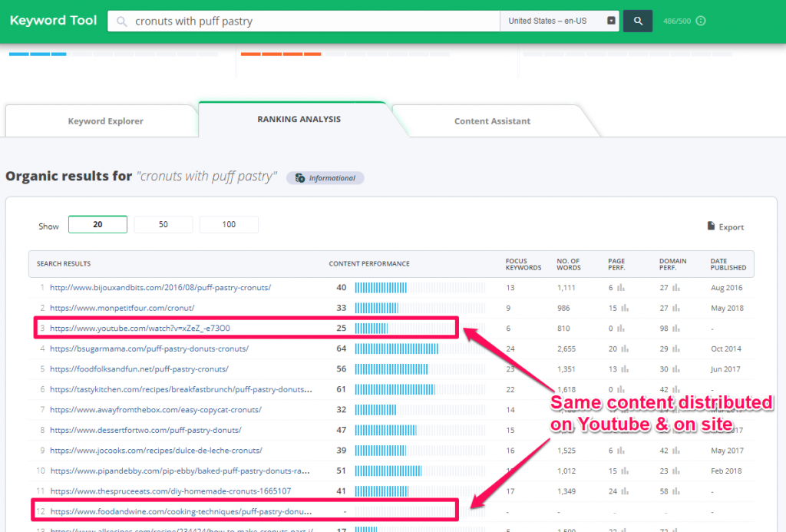Open the foodandwine.com cooking-techniques link

[181, 511]
